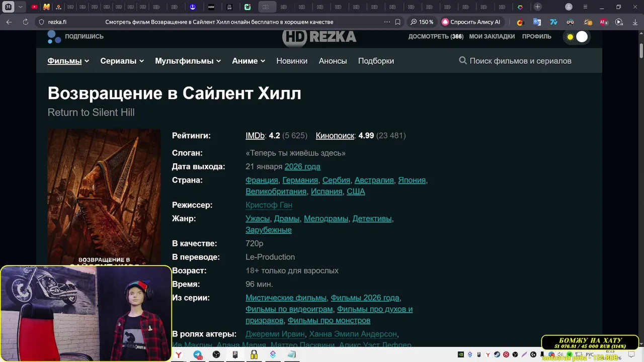This screenshot has height=362, width=644.
Task: Open director Кристоф Ган page
Action: click(x=269, y=205)
